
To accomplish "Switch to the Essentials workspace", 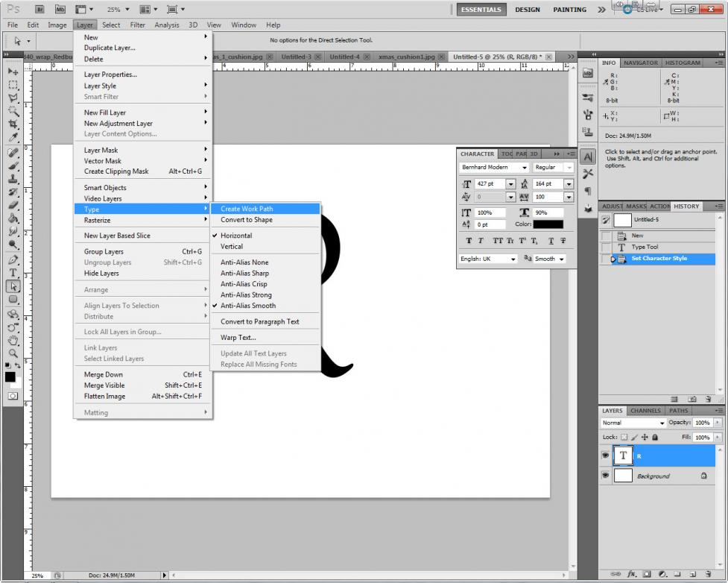I will pos(481,9).
